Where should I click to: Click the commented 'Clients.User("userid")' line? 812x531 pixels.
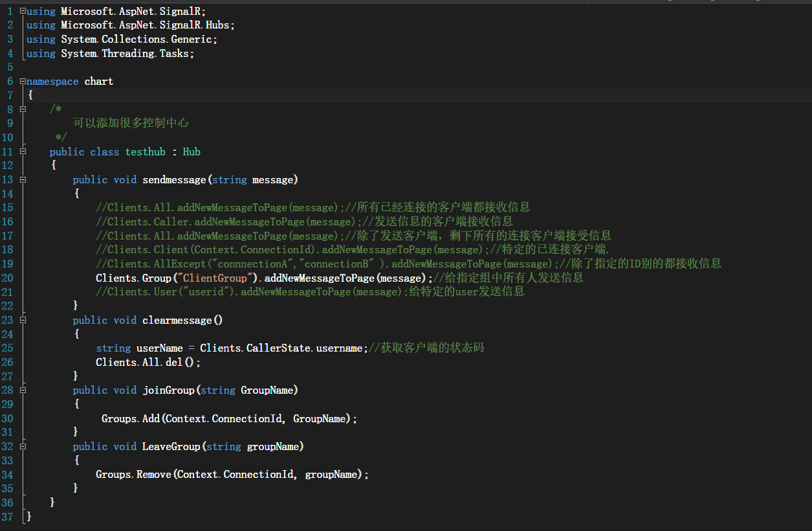click(x=310, y=292)
